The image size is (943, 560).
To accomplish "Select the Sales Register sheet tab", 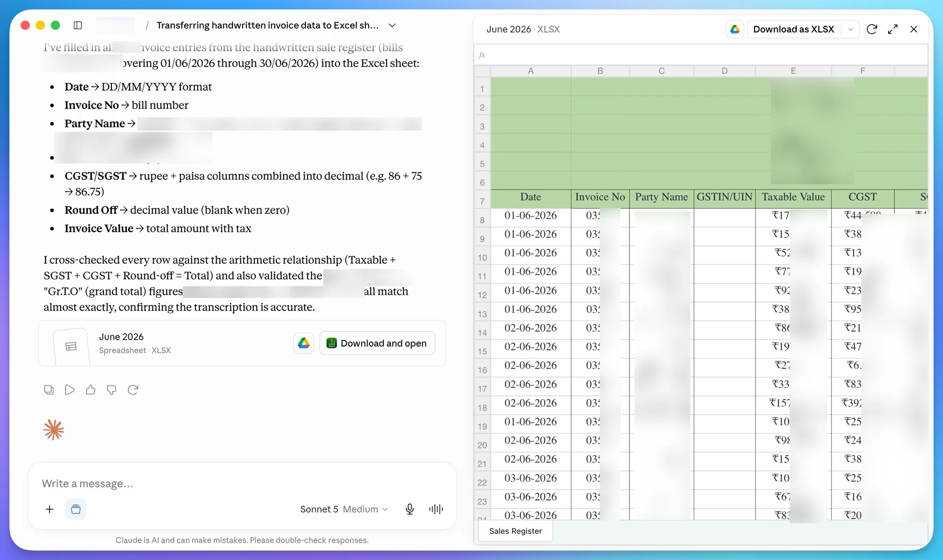I will point(515,531).
